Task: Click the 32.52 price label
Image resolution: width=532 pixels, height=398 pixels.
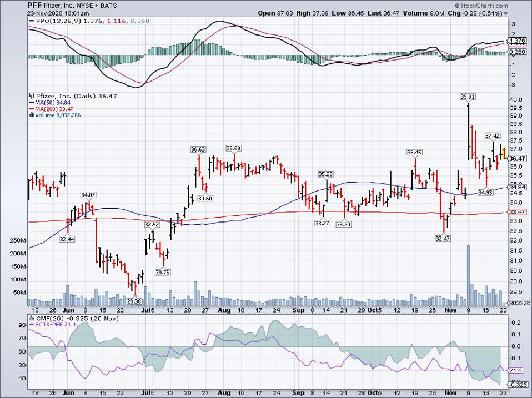Action: [152, 224]
